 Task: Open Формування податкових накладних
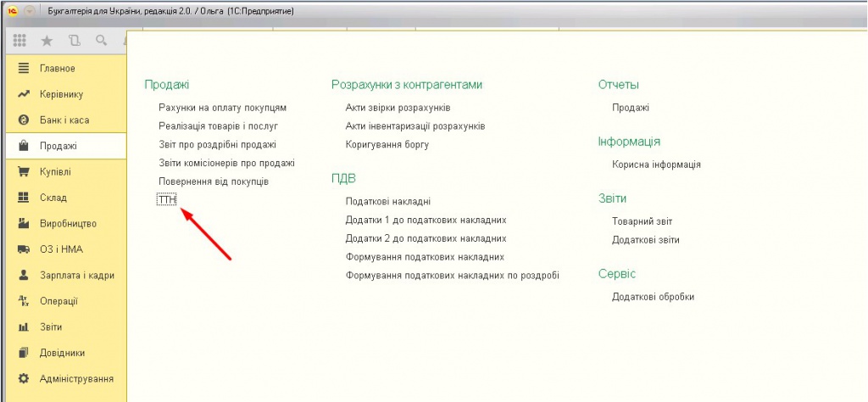[x=425, y=257]
